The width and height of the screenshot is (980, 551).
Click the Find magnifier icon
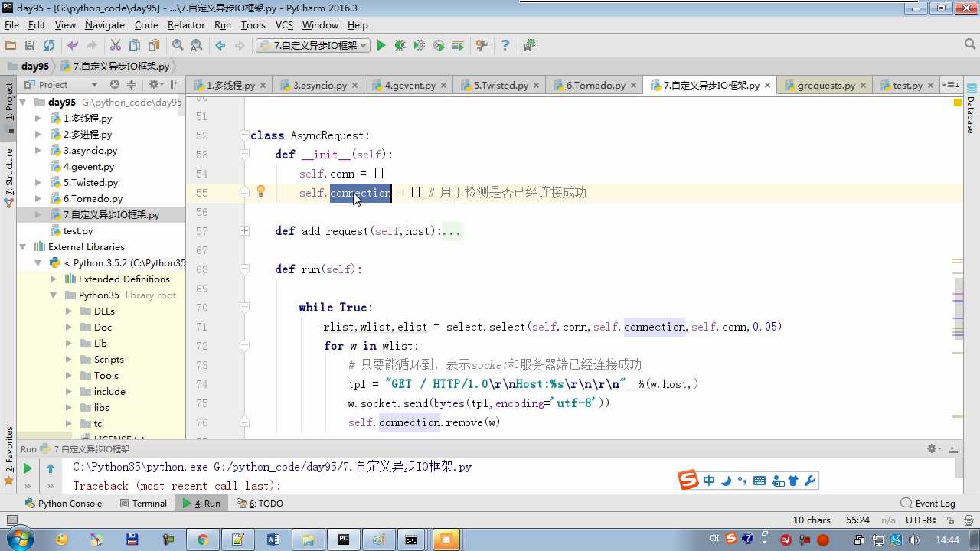[178, 46]
